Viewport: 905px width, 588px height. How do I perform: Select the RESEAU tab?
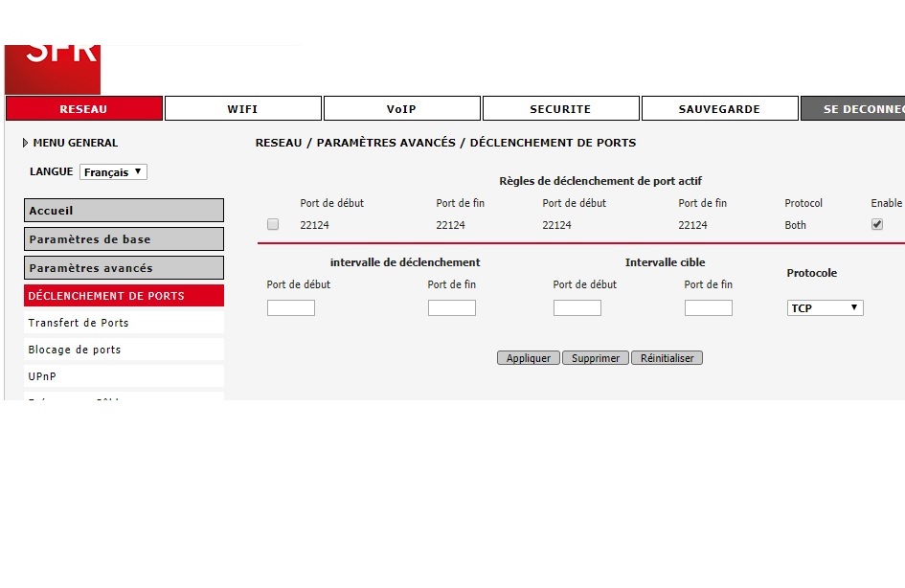click(x=83, y=109)
